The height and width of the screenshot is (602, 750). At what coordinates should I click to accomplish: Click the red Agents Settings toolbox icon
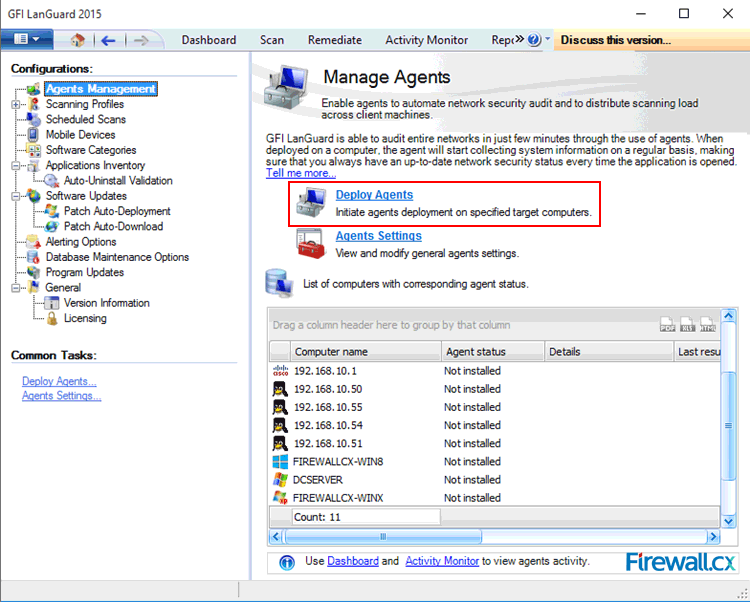pos(311,244)
